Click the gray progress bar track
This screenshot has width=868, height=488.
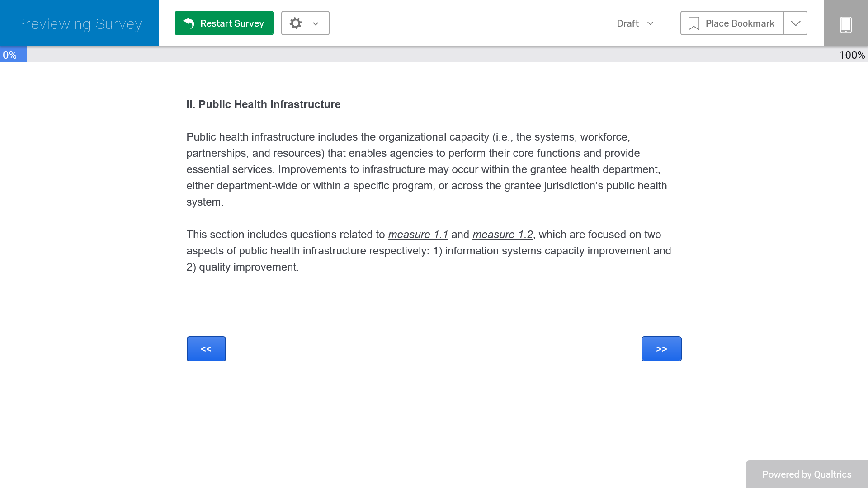(x=429, y=55)
